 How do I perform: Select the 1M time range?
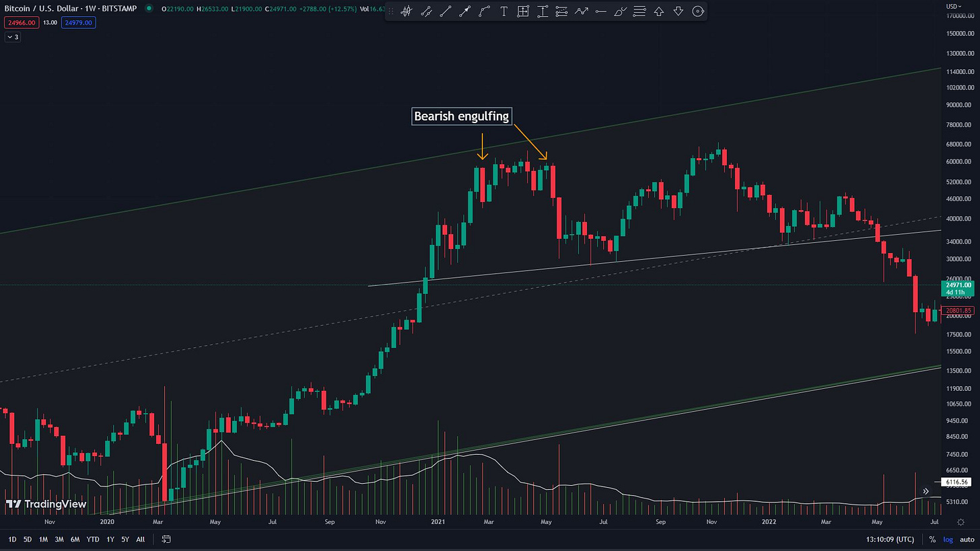click(43, 540)
